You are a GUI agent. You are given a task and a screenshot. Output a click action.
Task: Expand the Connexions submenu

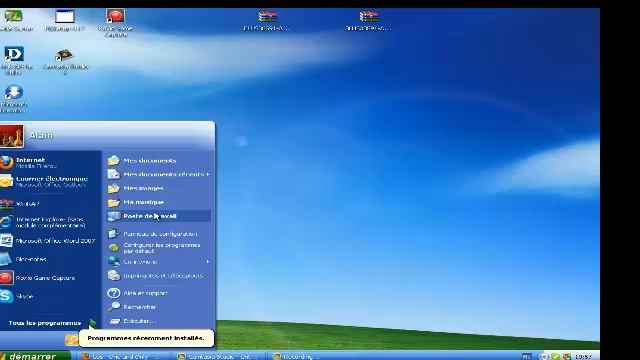(158, 262)
